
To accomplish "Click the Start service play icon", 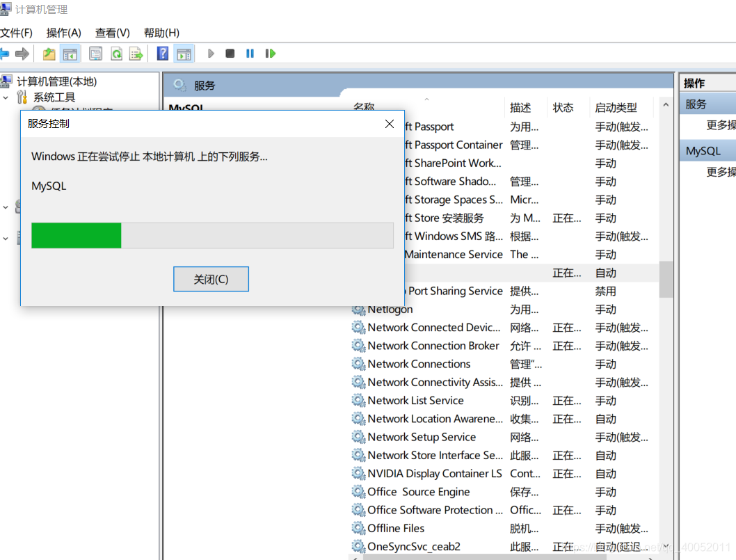I will 211,54.
